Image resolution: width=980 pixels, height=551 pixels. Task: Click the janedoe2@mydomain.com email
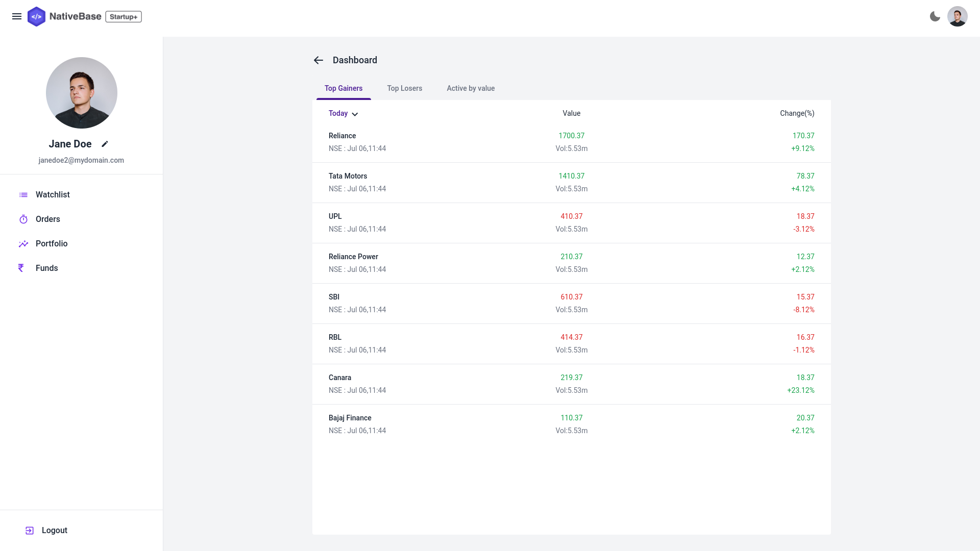pos(81,160)
